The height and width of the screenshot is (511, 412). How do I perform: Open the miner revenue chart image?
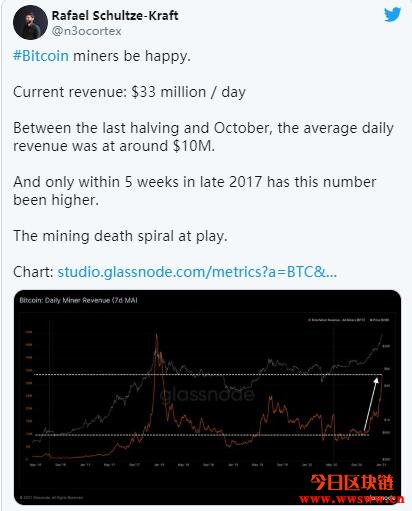pos(207,397)
